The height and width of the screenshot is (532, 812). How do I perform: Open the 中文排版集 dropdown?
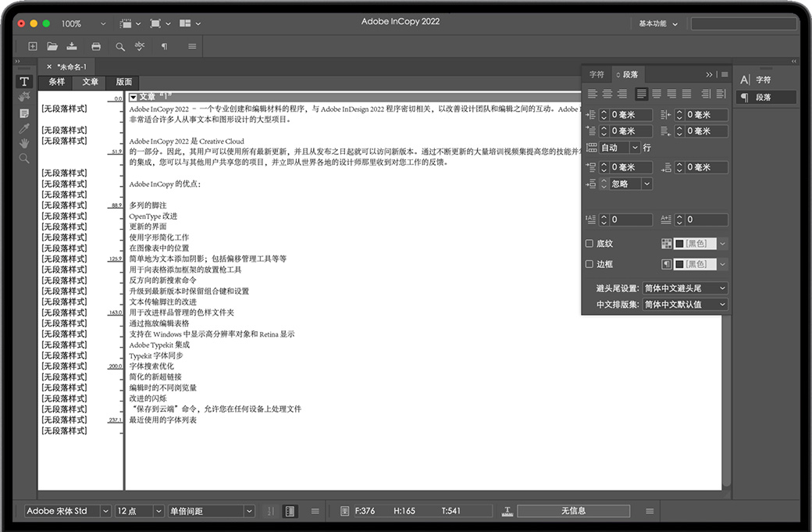point(685,305)
